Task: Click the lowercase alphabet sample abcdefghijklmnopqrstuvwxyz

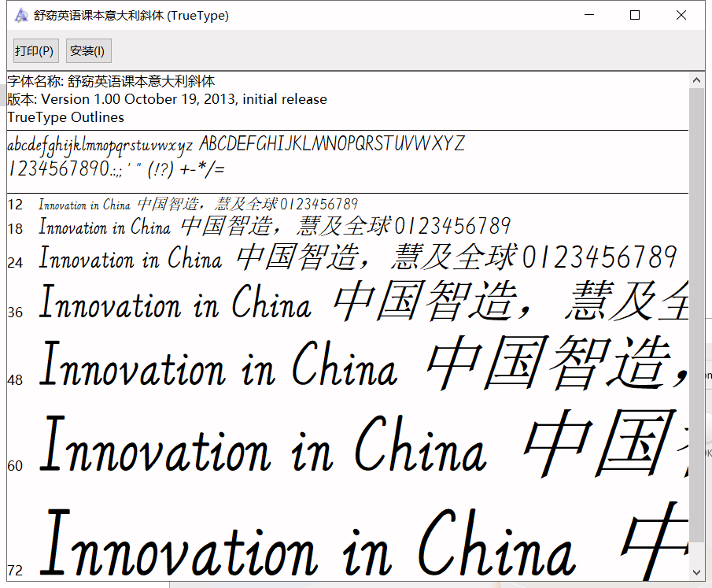Action: tap(101, 145)
